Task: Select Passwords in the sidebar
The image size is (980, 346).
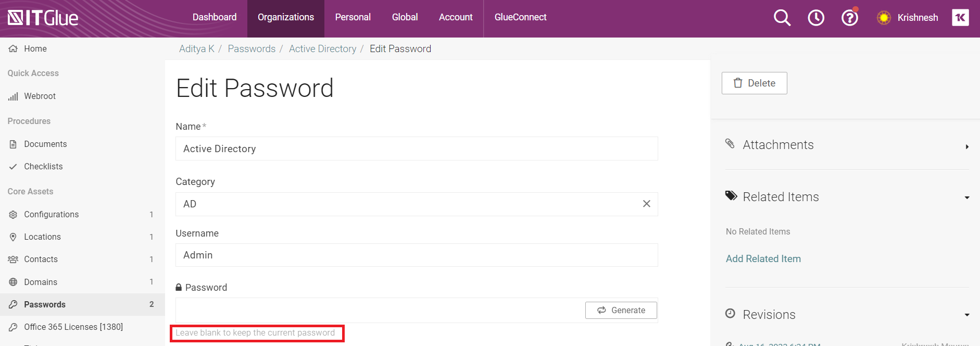Action: pos(82,304)
